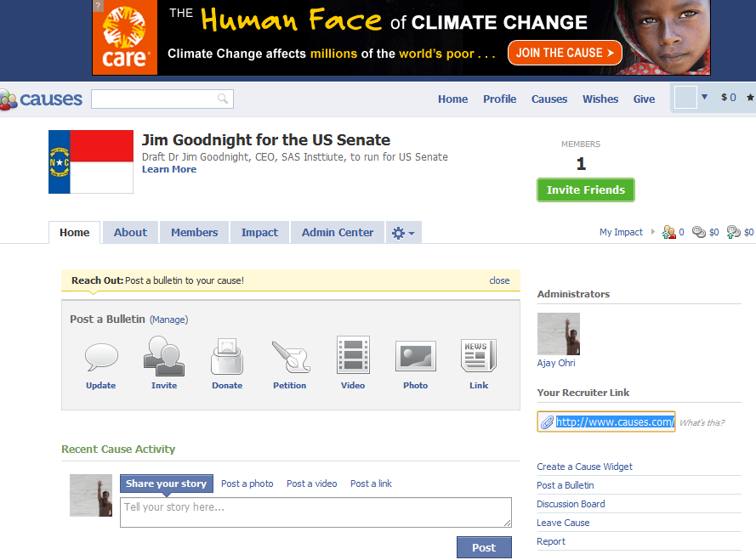Open the Create a Cause Widget link
The height and width of the screenshot is (560, 756).
(x=584, y=467)
